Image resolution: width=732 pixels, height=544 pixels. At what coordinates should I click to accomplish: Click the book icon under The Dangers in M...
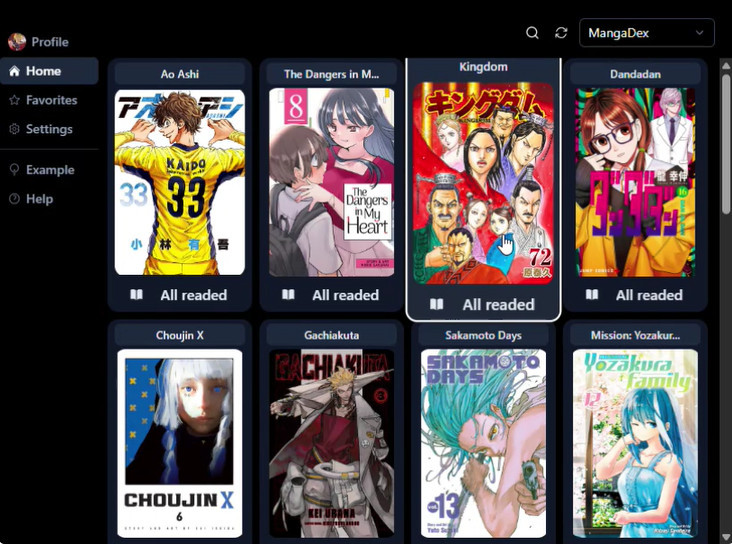pos(288,294)
